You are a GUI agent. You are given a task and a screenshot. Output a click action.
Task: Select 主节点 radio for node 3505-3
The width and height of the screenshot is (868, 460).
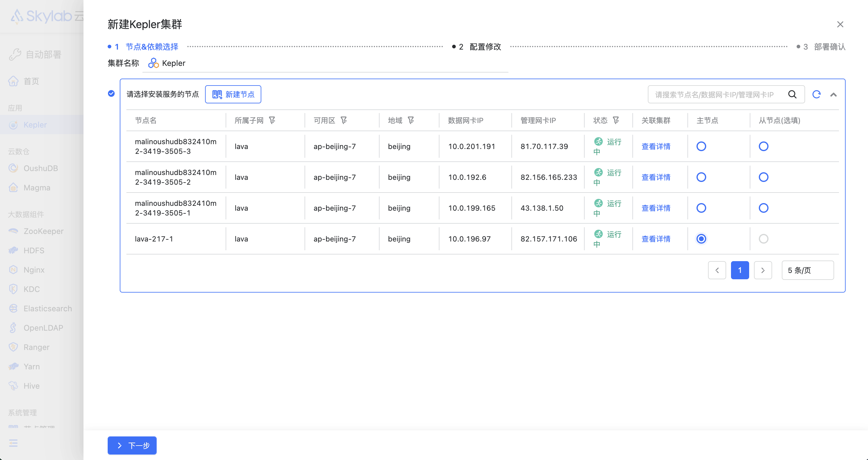point(701,146)
